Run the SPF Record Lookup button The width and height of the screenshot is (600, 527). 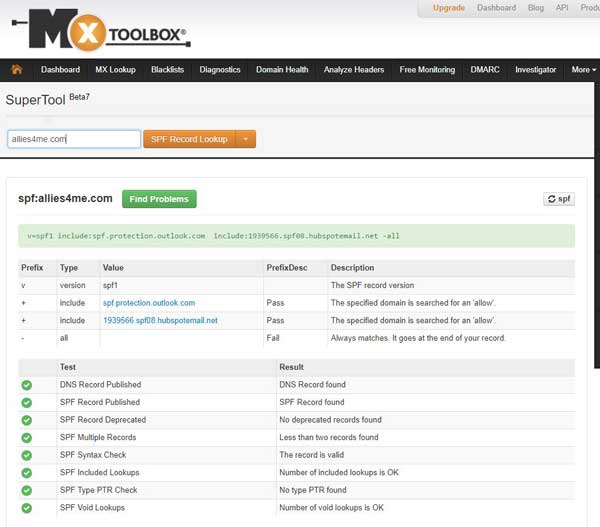pyautogui.click(x=189, y=139)
